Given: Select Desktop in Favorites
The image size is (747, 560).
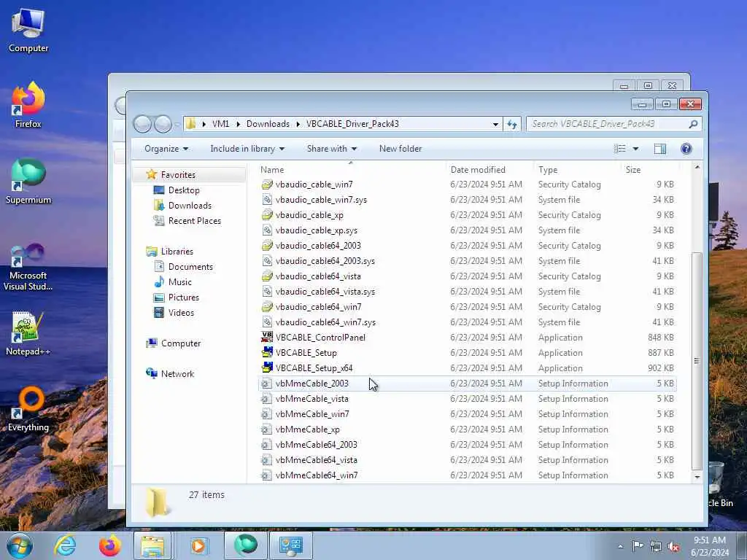Looking at the screenshot, I should click(183, 190).
